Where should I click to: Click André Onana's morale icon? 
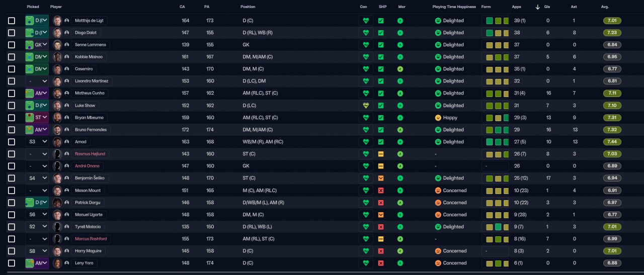pyautogui.click(x=400, y=166)
